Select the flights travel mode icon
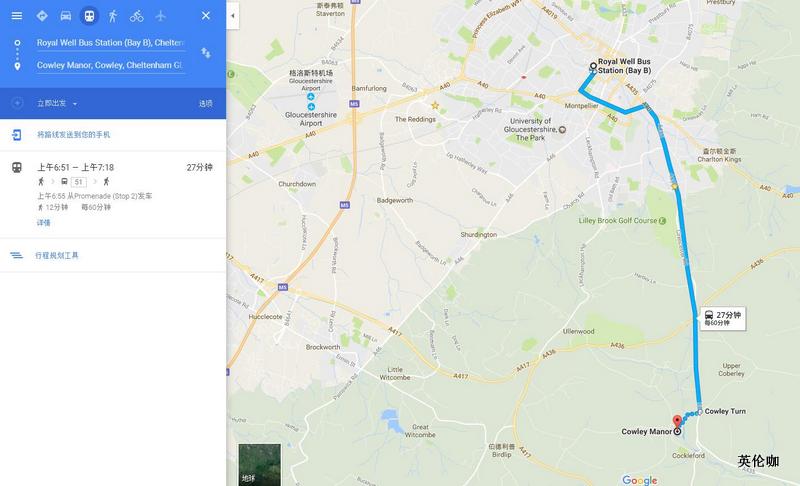 coord(160,16)
